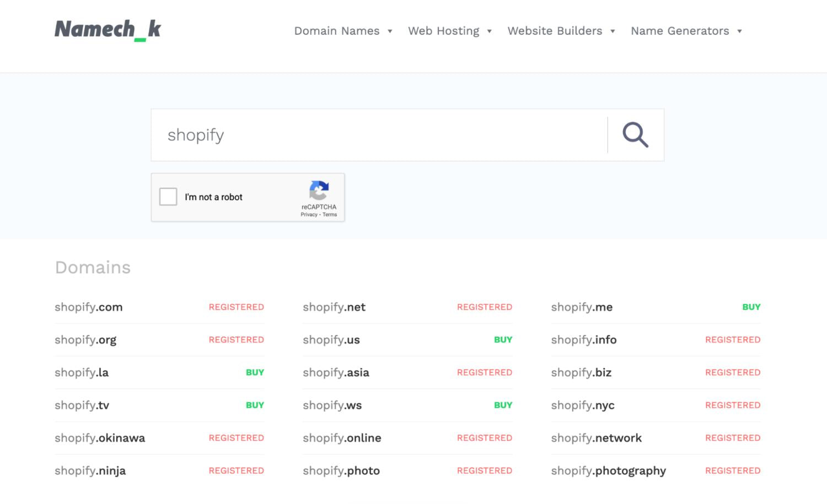Select the shopify.photo domain result

[341, 471]
